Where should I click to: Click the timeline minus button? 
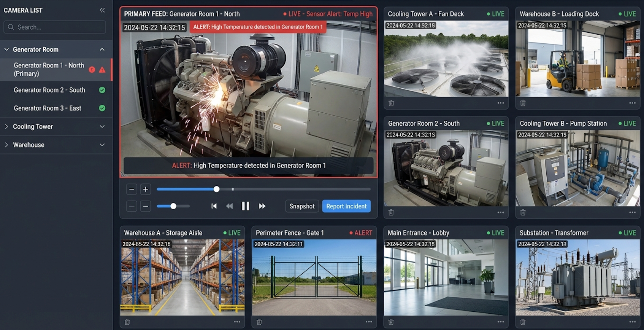pyautogui.click(x=132, y=189)
